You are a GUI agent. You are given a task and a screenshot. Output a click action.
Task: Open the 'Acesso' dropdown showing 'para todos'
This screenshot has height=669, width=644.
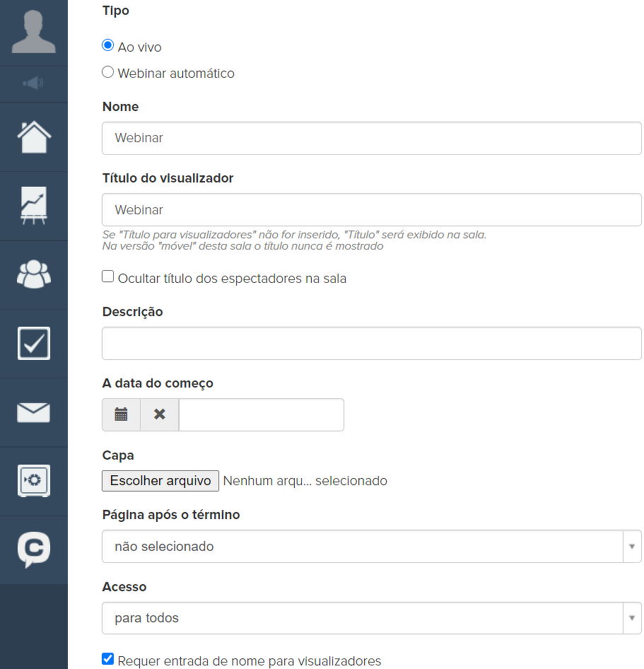(x=371, y=618)
